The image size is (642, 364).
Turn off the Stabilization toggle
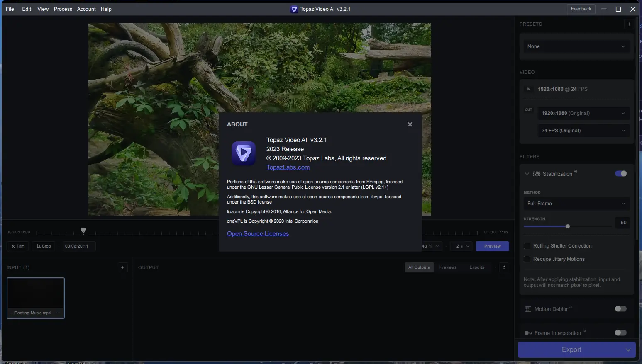(x=621, y=174)
